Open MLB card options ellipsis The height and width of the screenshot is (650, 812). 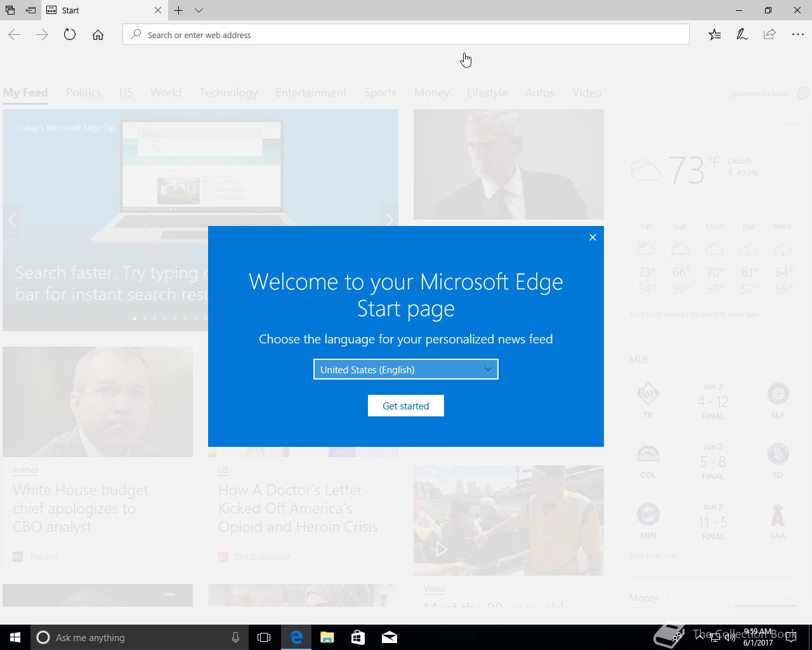point(792,360)
